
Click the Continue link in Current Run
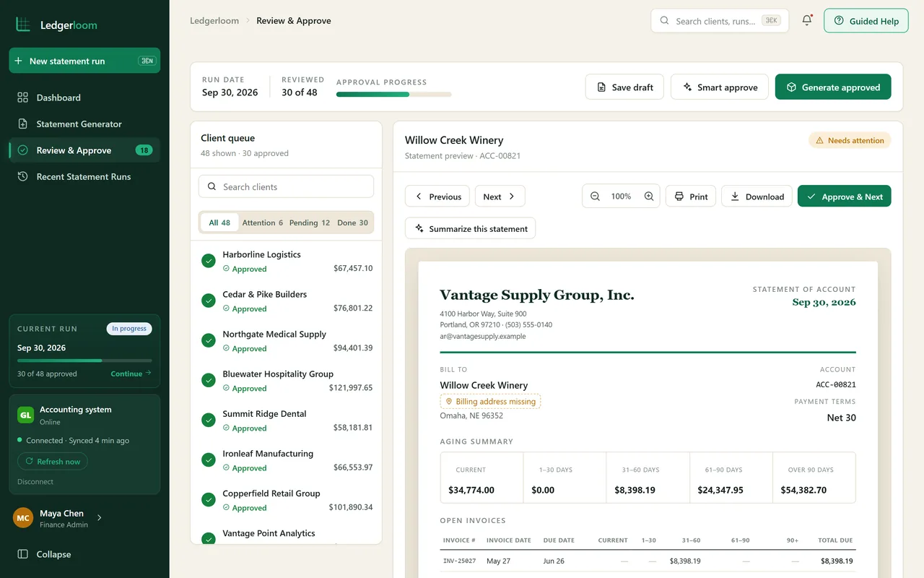[x=131, y=374]
